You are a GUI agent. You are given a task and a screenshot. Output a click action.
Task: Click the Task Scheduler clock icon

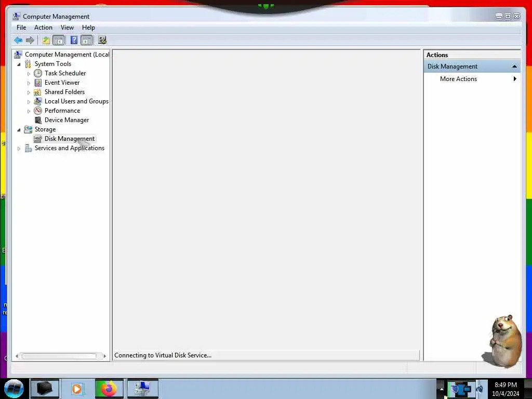(x=38, y=73)
